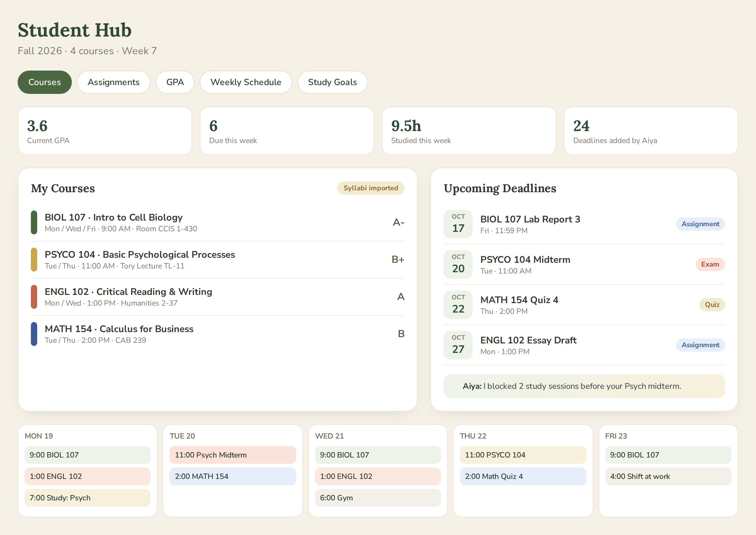
Task: Click the Exam tag on PSYCO Midterm
Action: (x=710, y=264)
